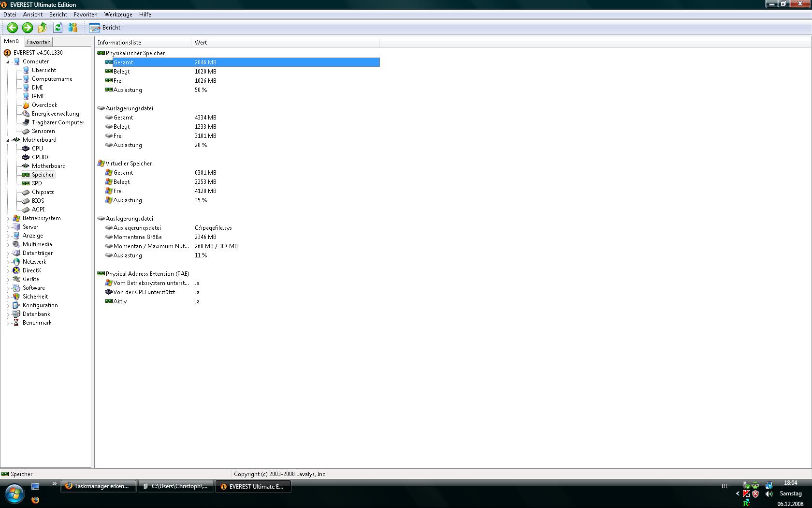Screen dimensions: 812x508
Task: Select Speicher in the tree
Action: pos(43,175)
